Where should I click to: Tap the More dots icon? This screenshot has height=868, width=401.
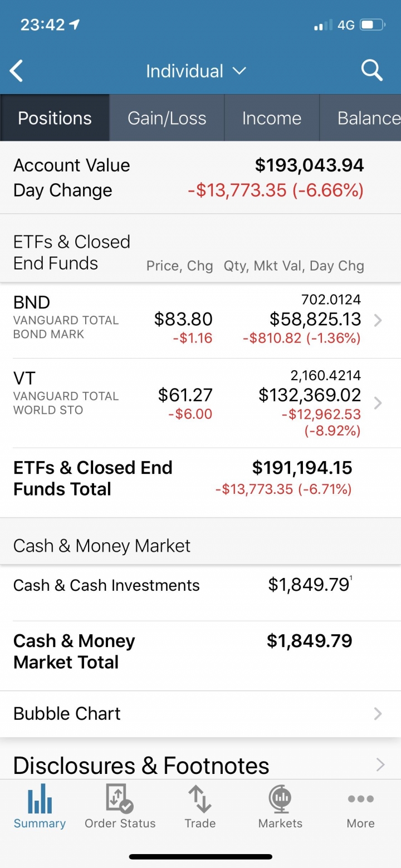(x=360, y=799)
